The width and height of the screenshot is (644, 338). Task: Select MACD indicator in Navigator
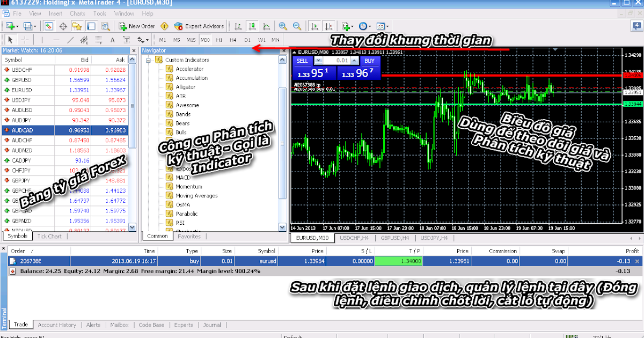183,178
